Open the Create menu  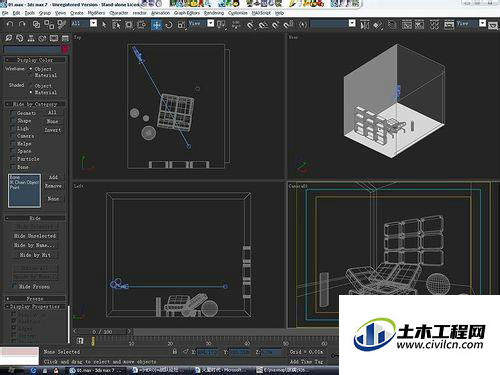77,13
